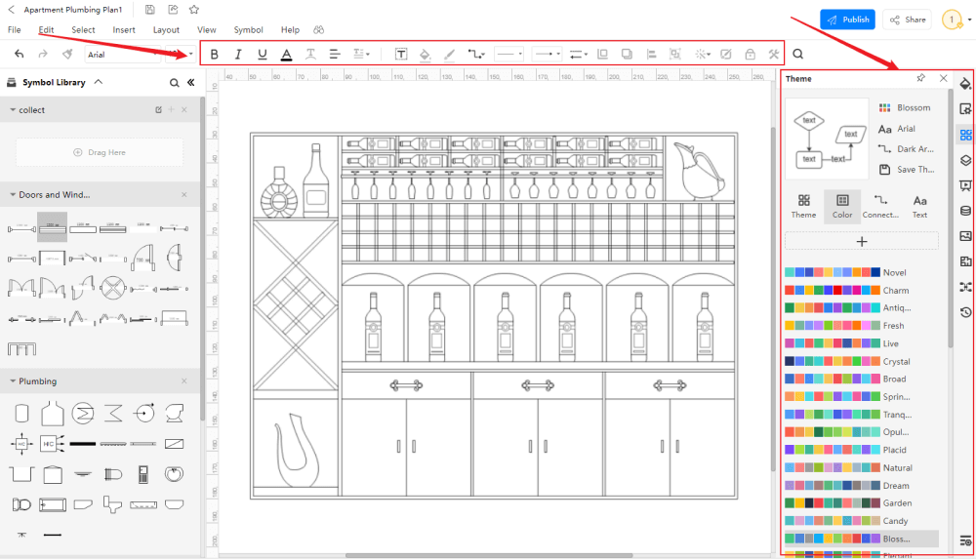Click the Share button

[907, 20]
